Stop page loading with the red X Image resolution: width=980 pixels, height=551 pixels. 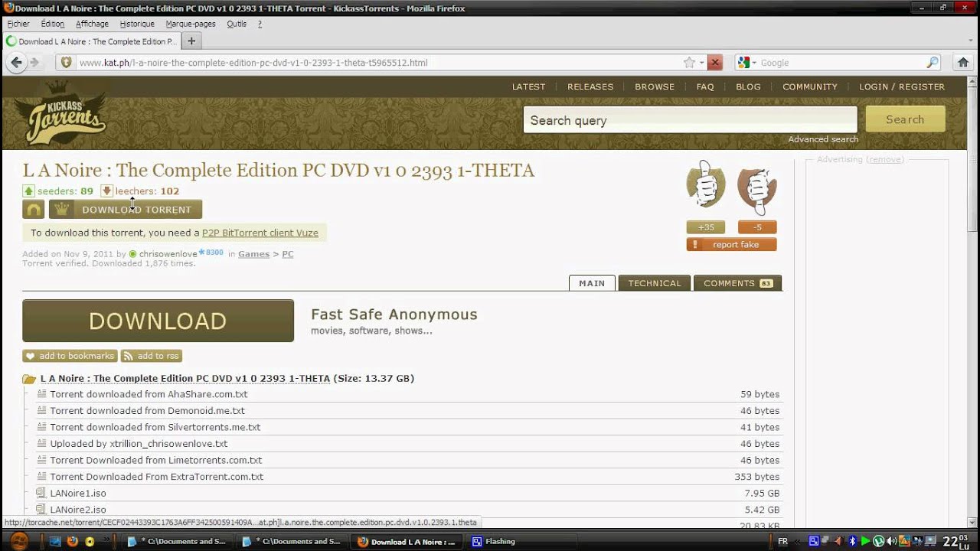pyautogui.click(x=714, y=63)
